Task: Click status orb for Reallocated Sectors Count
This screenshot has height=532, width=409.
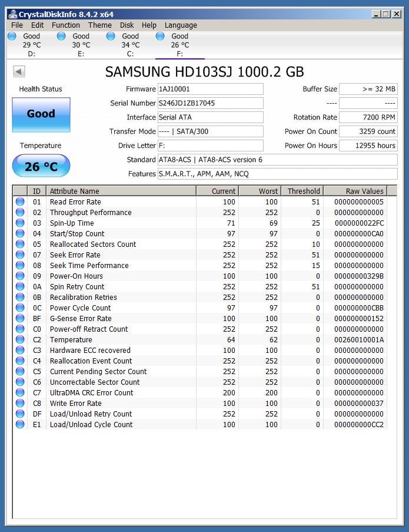Action: pos(20,244)
